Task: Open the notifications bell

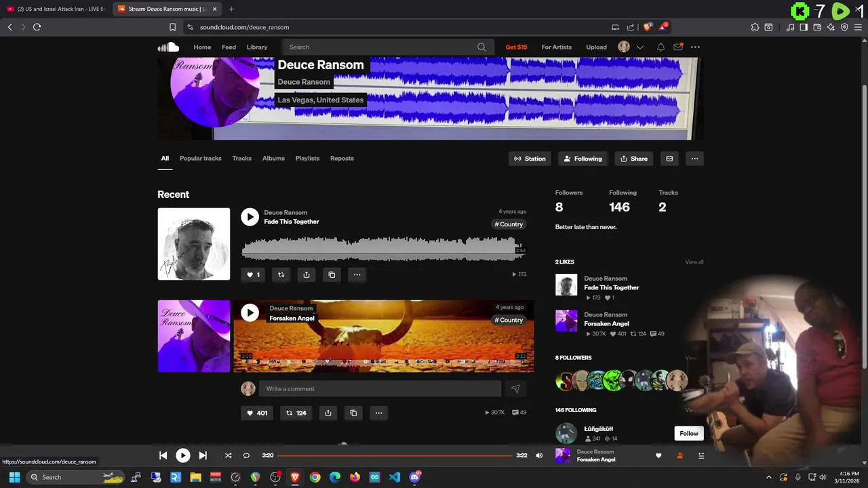Action: coord(660,47)
